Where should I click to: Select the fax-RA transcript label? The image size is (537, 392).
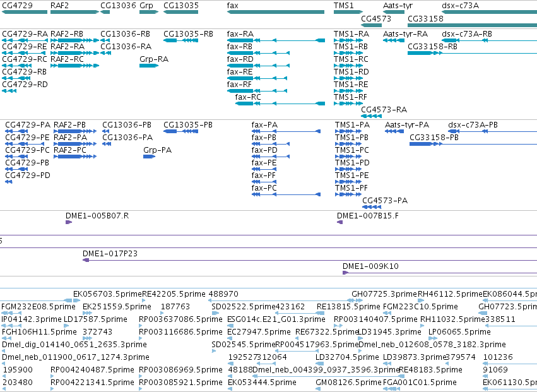pos(240,34)
